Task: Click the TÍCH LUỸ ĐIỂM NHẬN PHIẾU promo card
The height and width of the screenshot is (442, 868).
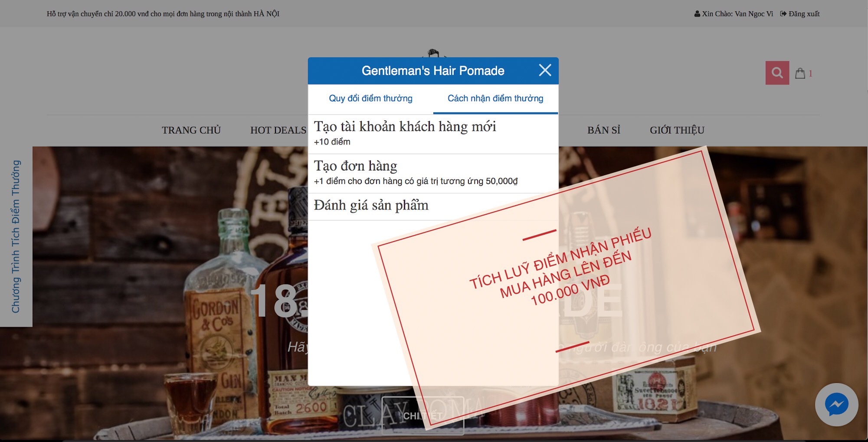Action: [x=565, y=288]
